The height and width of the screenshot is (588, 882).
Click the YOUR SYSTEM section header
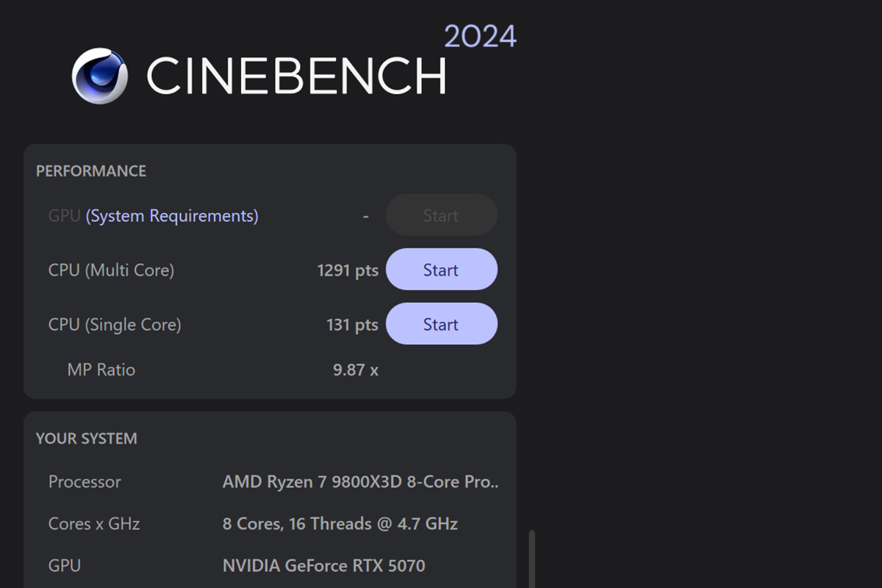pos(87,439)
